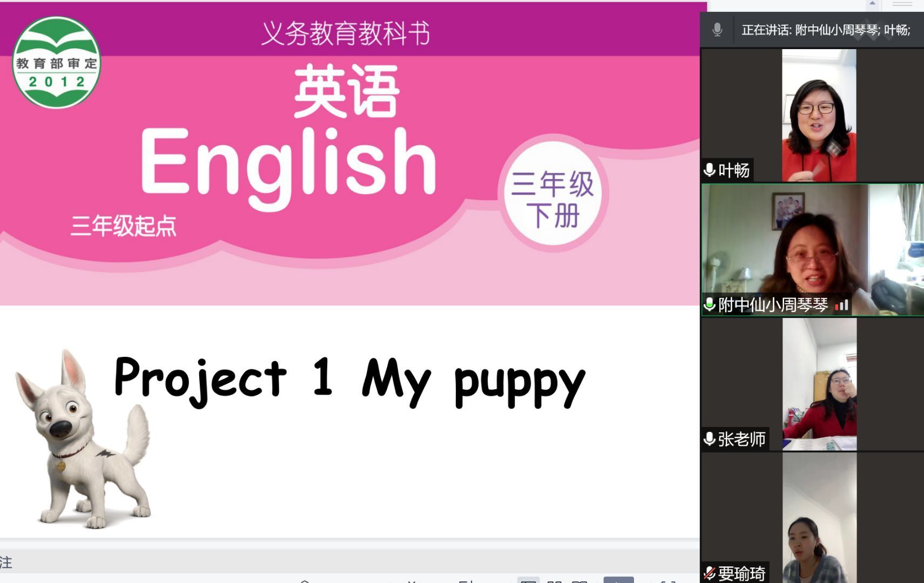Click the scroll-up arrow above the video panel
The width and height of the screenshot is (924, 583).
tap(872, 4)
